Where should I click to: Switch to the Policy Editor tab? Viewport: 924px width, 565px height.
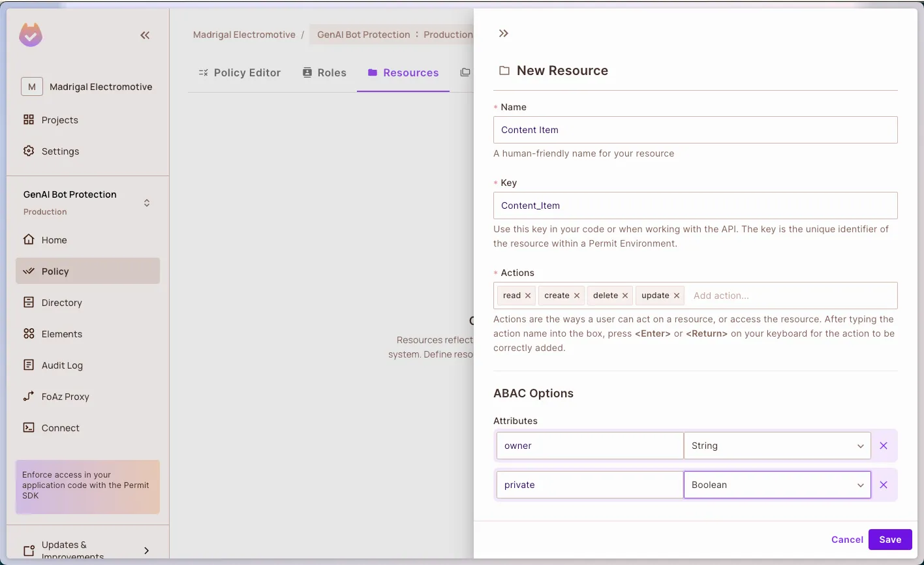(x=239, y=72)
